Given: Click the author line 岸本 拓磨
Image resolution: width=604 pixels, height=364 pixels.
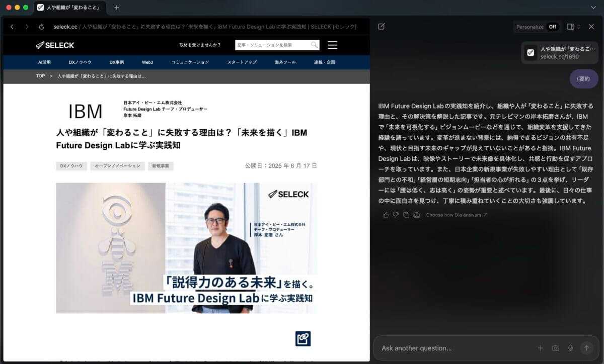Looking at the screenshot, I should click(132, 116).
